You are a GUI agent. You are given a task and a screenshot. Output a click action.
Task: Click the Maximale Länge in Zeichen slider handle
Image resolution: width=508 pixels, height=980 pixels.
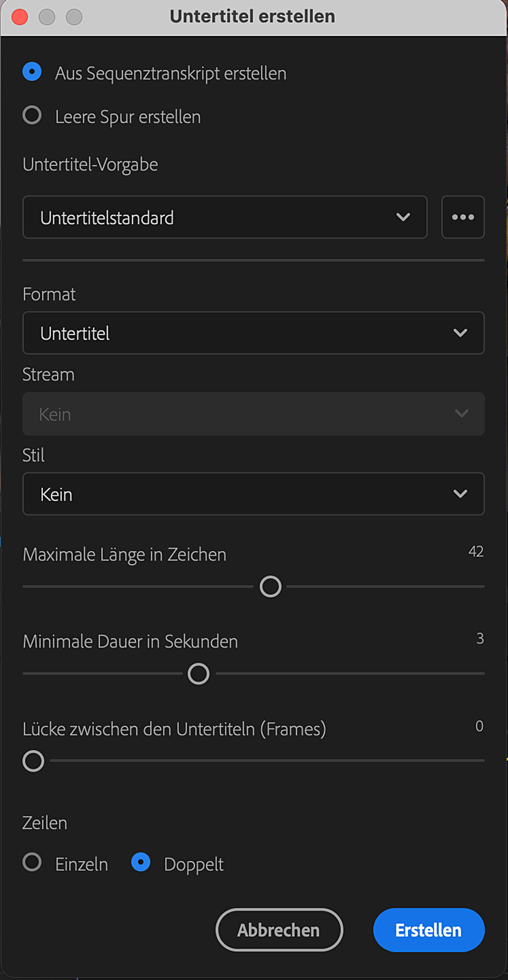[x=271, y=586]
